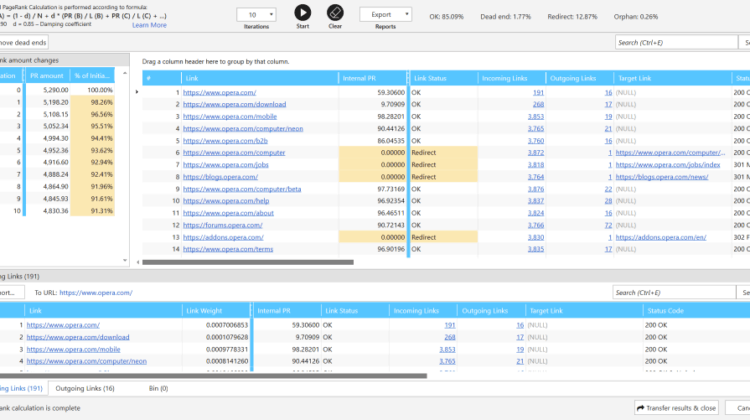This screenshot has width=750, height=420.
Task: Select the 91.31% cell in iteration 10
Action: click(x=92, y=211)
